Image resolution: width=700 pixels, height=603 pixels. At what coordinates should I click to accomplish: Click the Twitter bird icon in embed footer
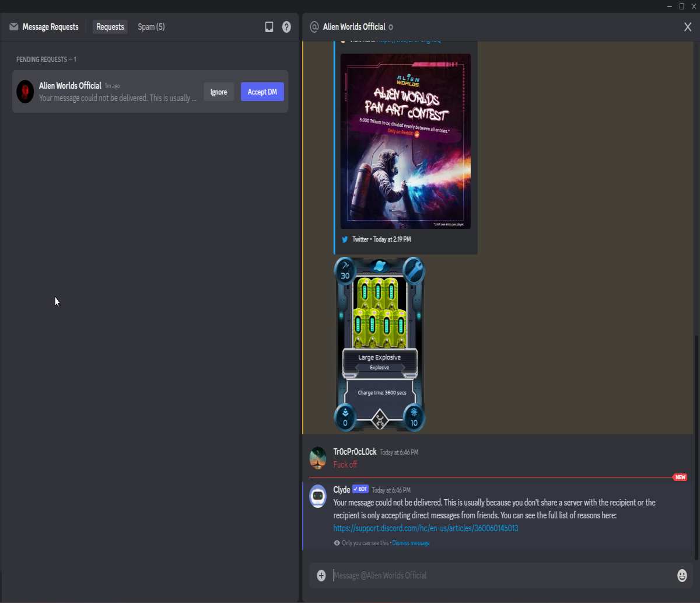[345, 239]
